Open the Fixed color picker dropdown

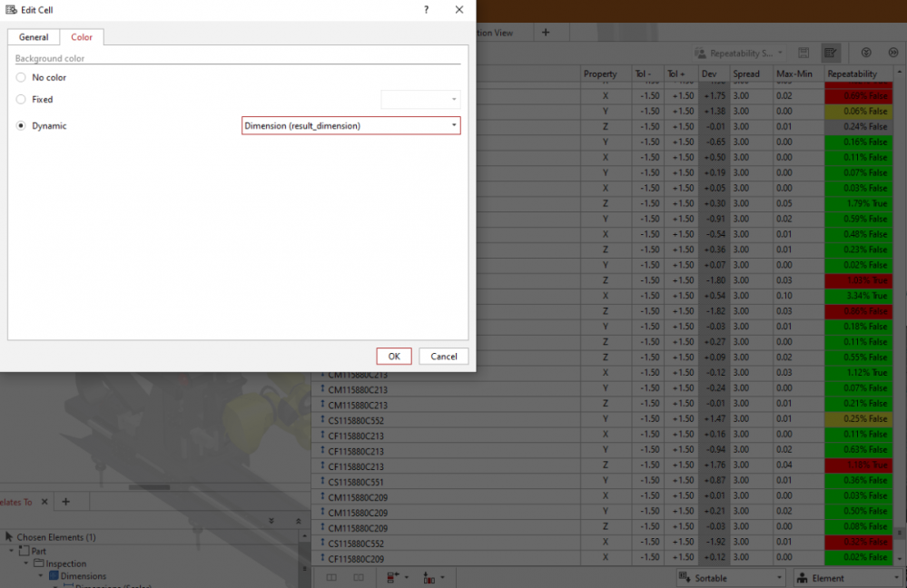(420, 100)
